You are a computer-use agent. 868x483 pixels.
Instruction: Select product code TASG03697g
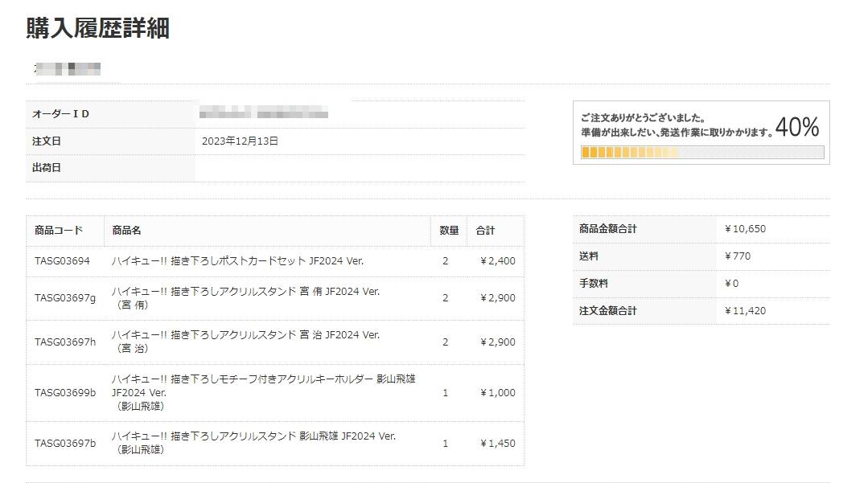pos(65,297)
